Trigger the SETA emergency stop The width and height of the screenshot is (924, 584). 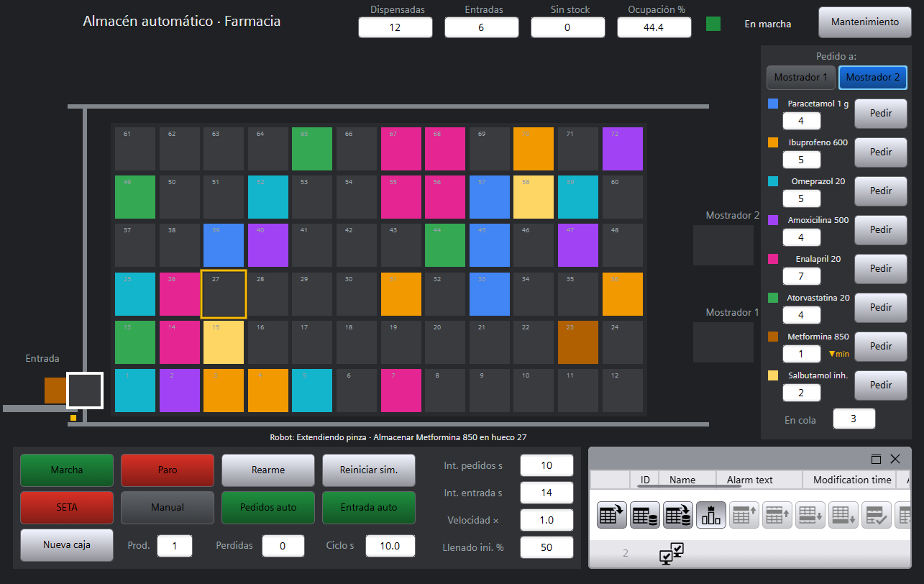(67, 507)
